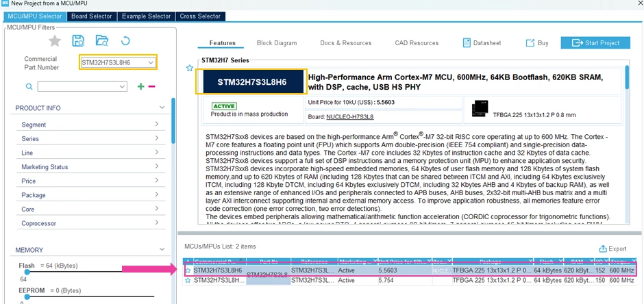Expand the Segment filter
This screenshot has width=644, height=304.
click(x=157, y=125)
